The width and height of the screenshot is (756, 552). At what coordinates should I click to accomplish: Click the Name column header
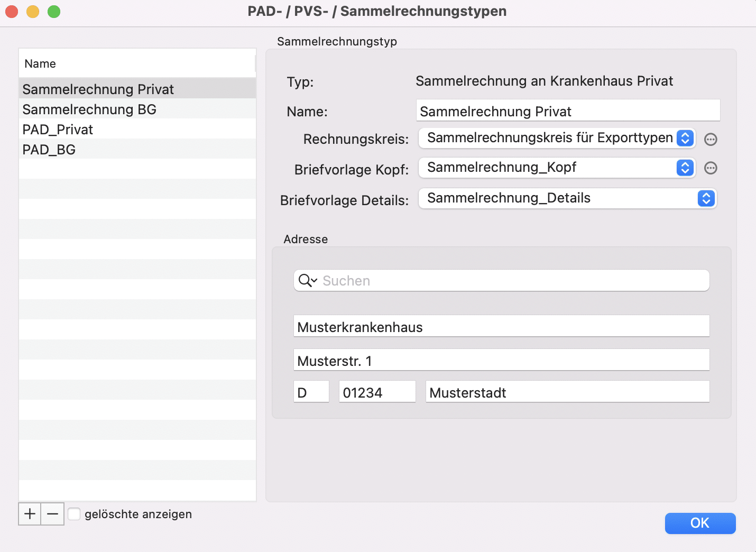point(137,63)
